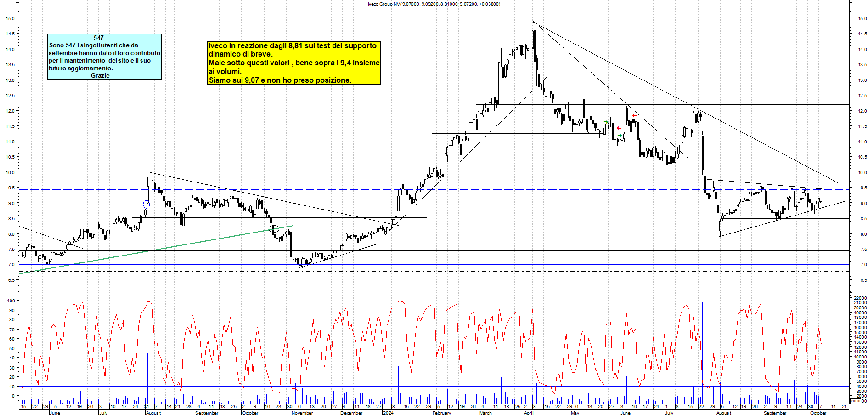Click the '547' heading in the cyan box
Screen dimensions: 868x415
[x=99, y=38]
